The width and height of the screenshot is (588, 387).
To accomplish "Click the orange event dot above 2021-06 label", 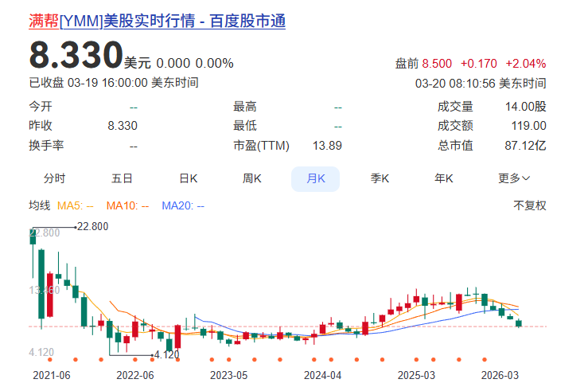I will pos(50,360).
